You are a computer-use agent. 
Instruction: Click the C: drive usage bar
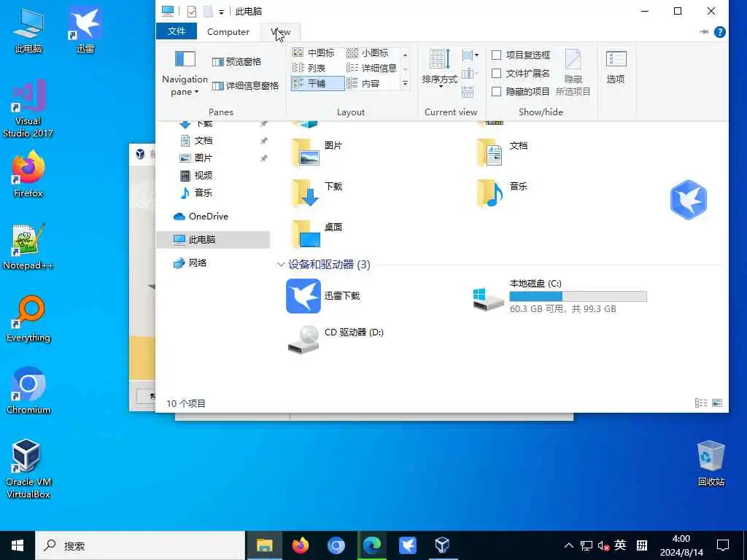point(578,296)
